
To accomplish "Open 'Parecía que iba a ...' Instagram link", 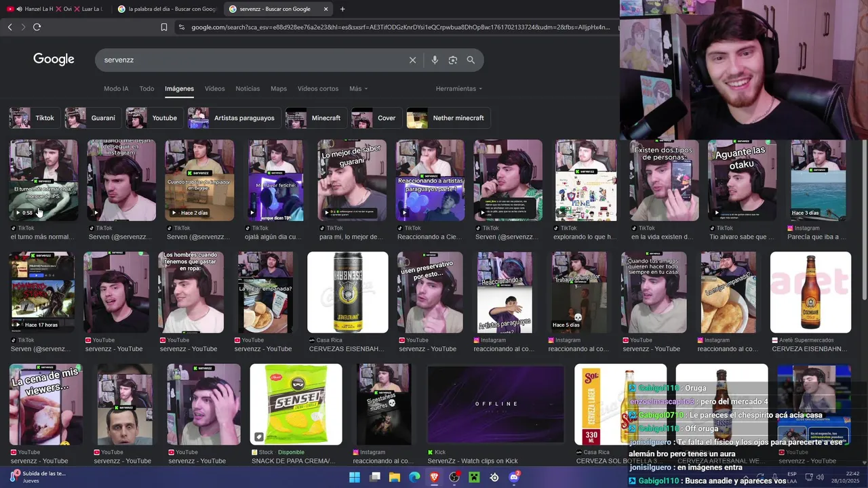I will pos(816,237).
